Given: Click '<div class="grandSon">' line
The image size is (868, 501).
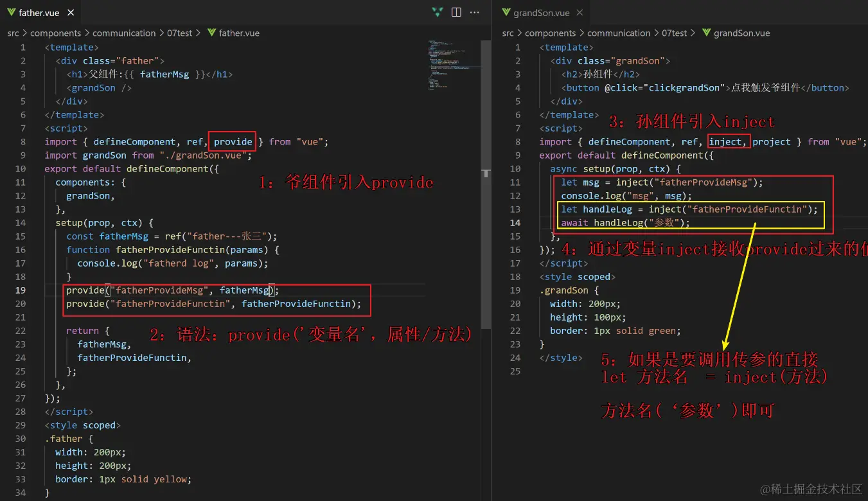Looking at the screenshot, I should (610, 61).
